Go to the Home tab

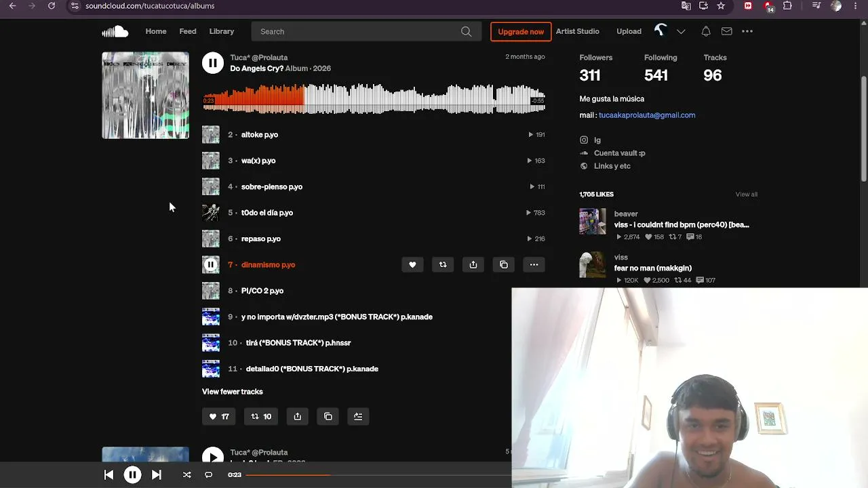[156, 31]
